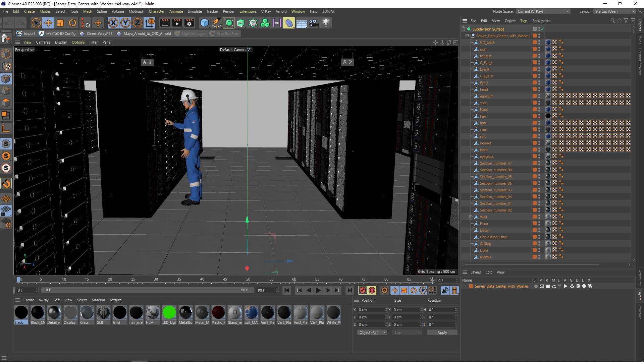
Task: Click the Autokeying button
Action: [372, 290]
